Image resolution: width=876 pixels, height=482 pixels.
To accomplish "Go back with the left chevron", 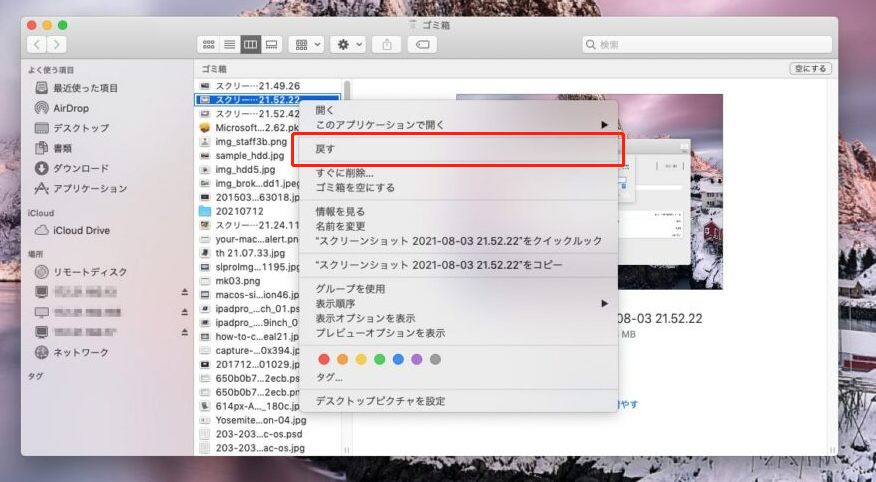I will (37, 45).
